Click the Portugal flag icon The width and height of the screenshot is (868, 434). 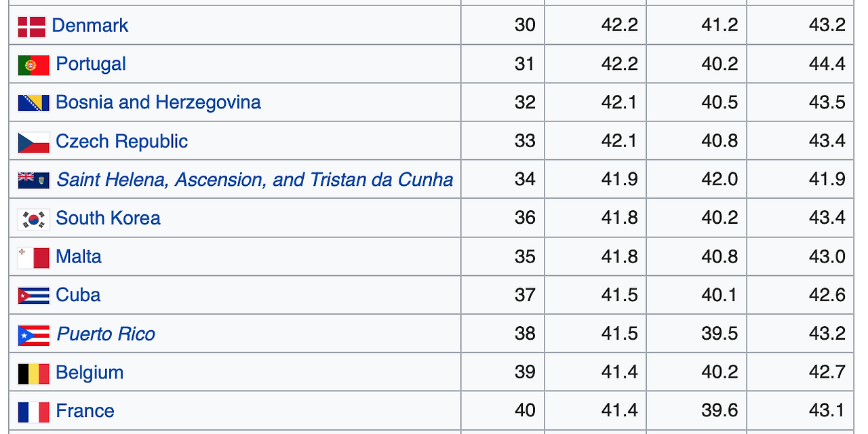point(33,65)
